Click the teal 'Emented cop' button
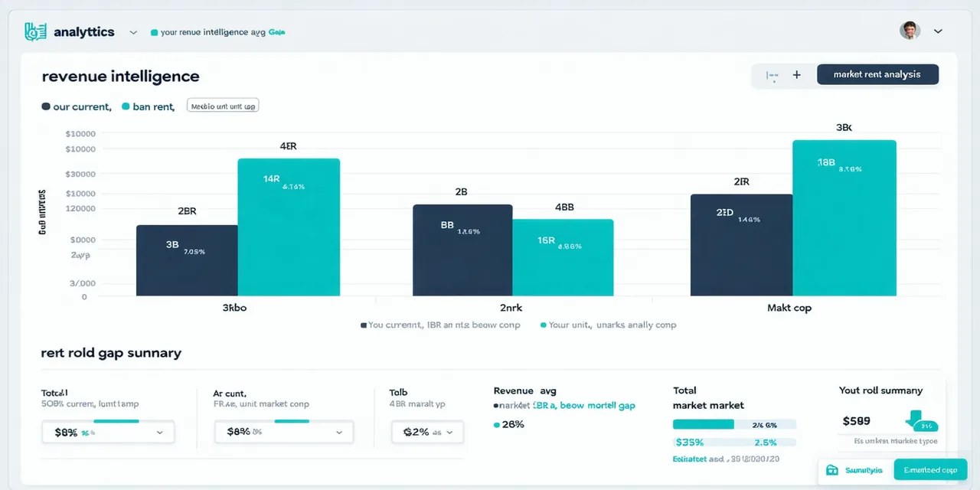 [930, 470]
